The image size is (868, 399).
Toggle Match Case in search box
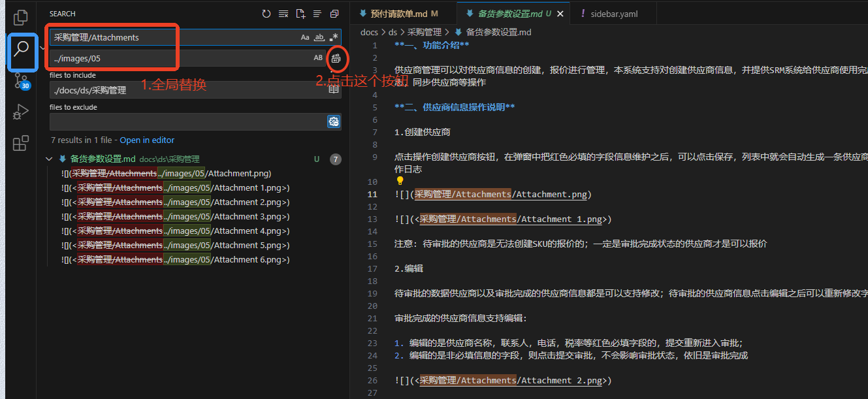[305, 38]
